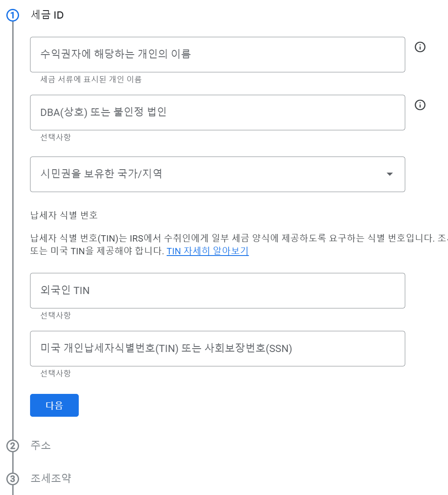The height and width of the screenshot is (495, 448).
Task: Click the 납세자 식별 번호 heading
Action: [x=64, y=215]
